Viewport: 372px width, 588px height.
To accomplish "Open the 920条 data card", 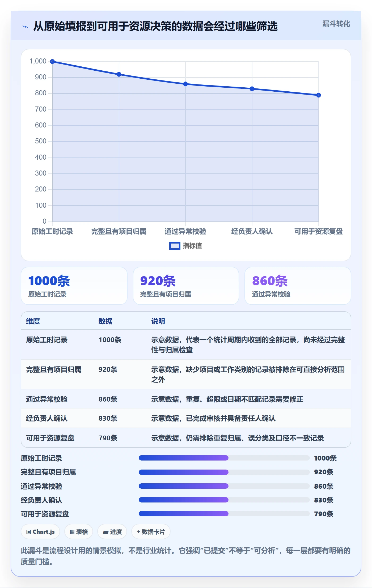I will click(186, 286).
